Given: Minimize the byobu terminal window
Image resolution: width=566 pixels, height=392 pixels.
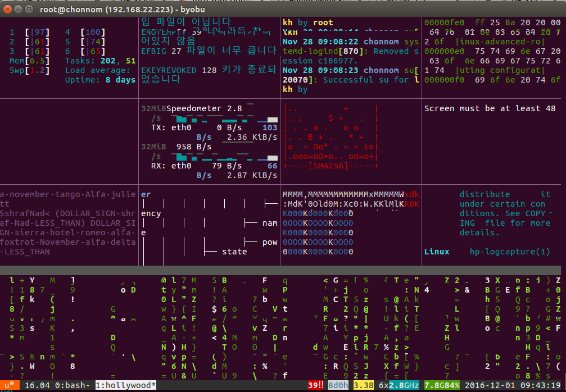Looking at the screenshot, I should [19, 9].
